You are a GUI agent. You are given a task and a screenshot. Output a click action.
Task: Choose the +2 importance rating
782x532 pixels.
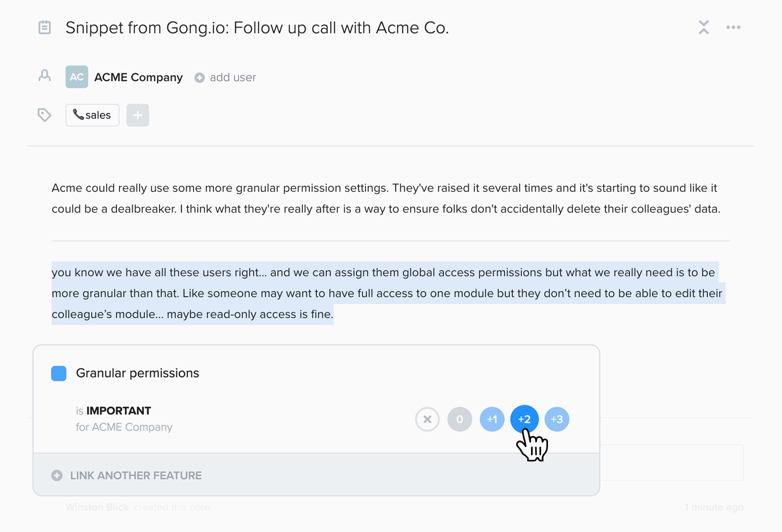[524, 419]
